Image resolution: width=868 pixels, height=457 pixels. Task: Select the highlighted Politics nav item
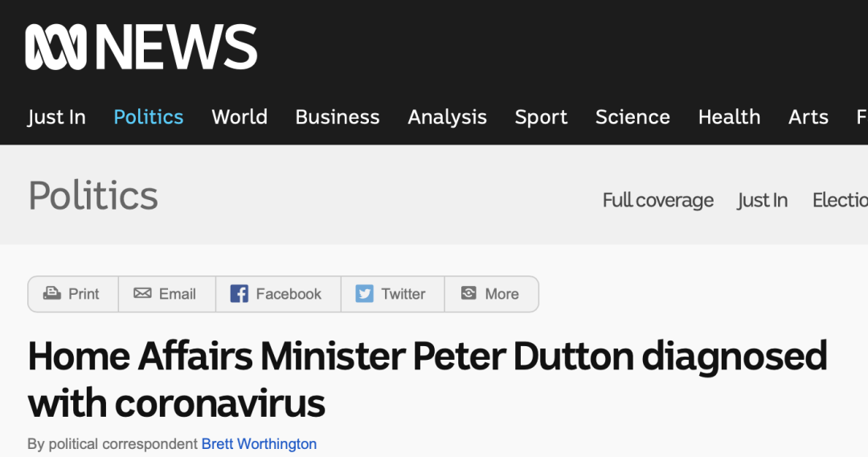[x=149, y=117]
